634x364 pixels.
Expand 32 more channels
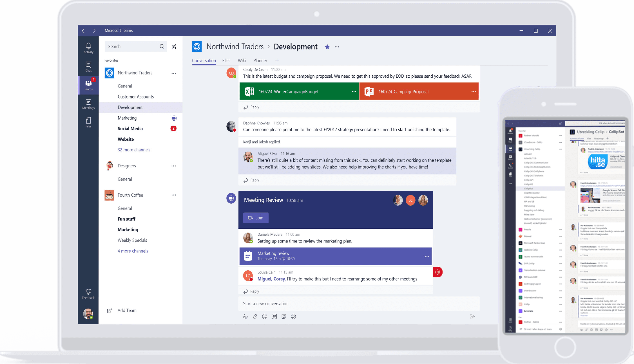134,150
